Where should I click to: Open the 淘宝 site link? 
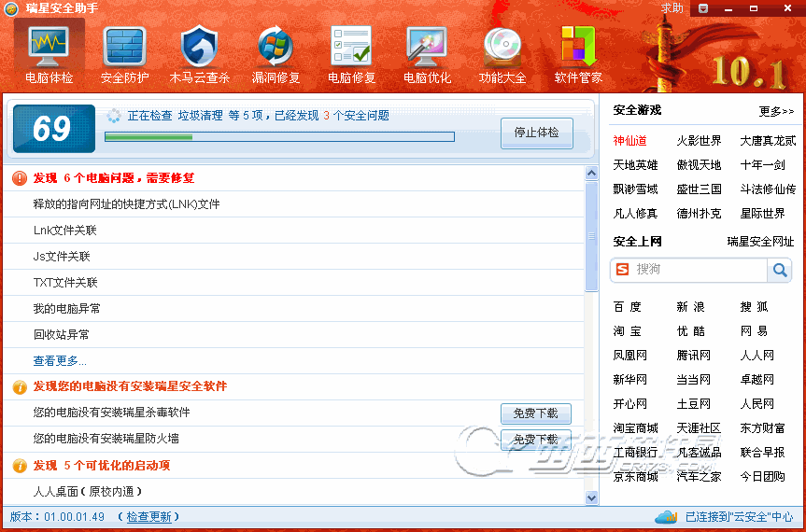(x=627, y=331)
